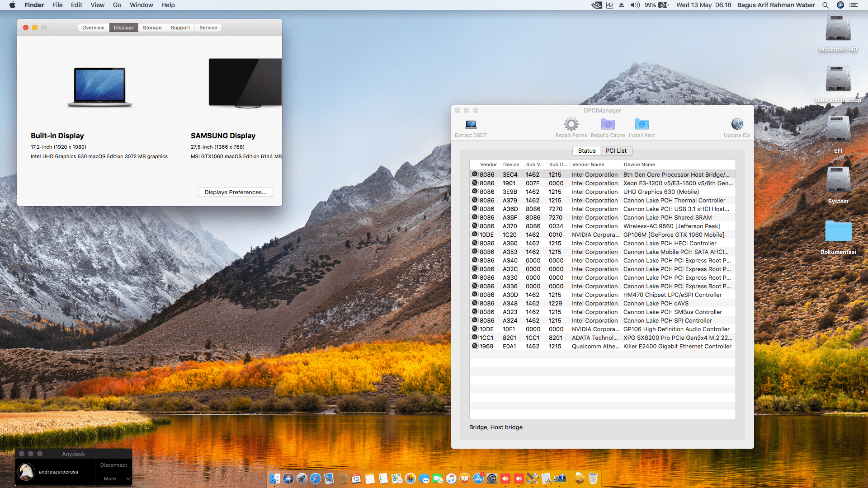This screenshot has width=868, height=488.
Task: Open the Macintosh HD drive icon
Action: click(838, 28)
